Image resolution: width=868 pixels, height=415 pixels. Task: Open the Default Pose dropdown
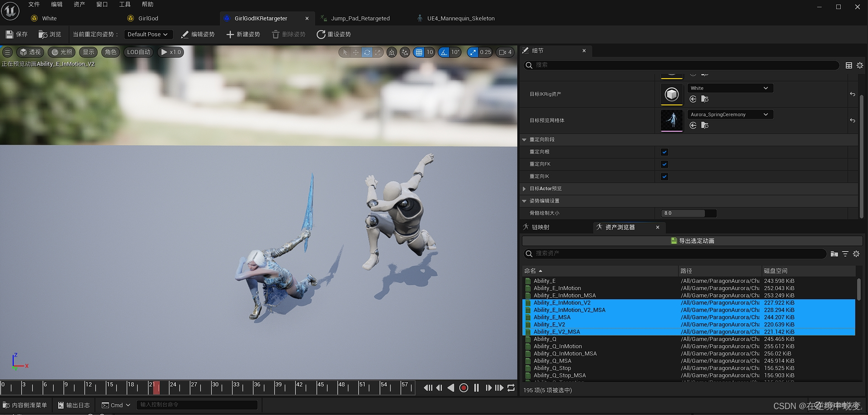click(x=148, y=35)
